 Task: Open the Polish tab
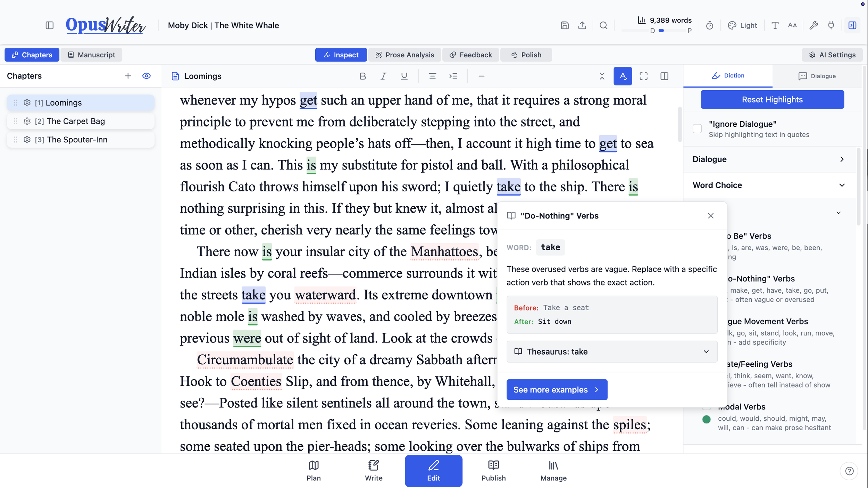click(x=526, y=55)
